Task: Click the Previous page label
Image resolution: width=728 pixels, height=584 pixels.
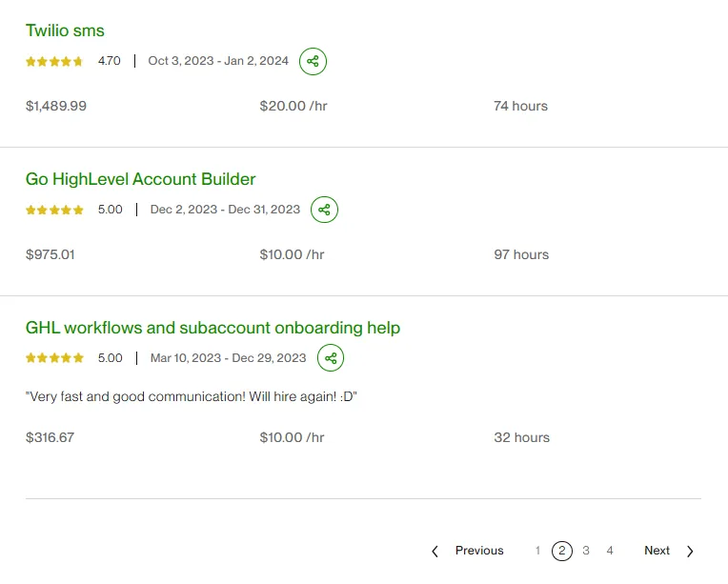Action: 479,551
